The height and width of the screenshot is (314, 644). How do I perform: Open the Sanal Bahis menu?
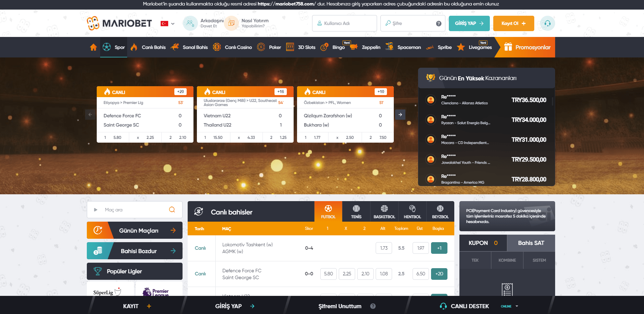pos(189,47)
